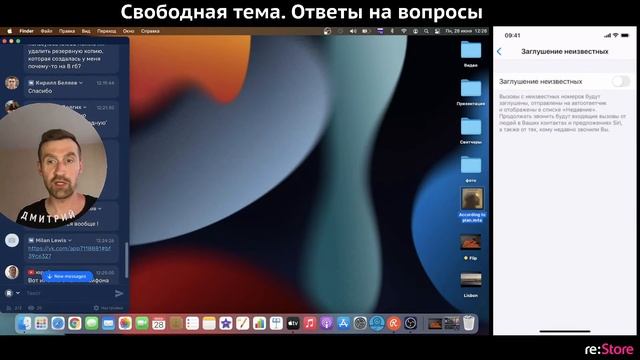Open the Окно menu
Screen dimensions: 640x360
point(128,31)
